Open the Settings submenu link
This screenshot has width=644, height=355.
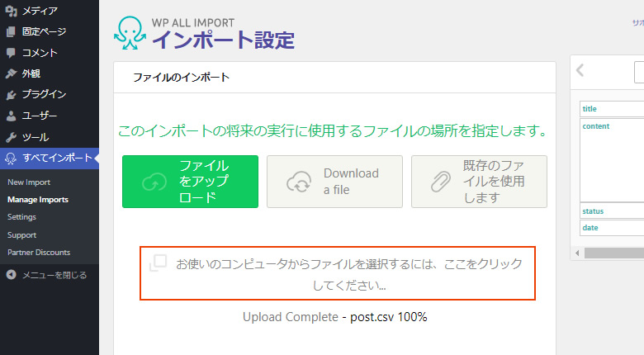21,217
